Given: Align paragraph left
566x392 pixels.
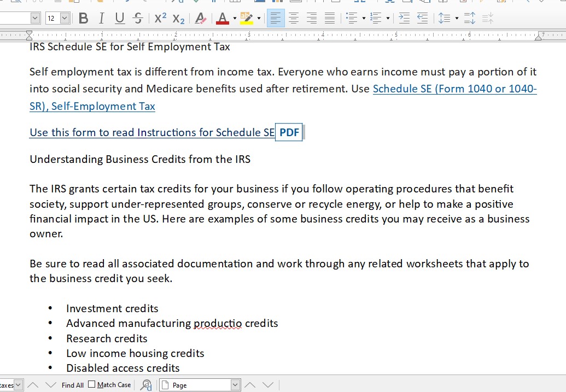Looking at the screenshot, I should click(x=276, y=18).
